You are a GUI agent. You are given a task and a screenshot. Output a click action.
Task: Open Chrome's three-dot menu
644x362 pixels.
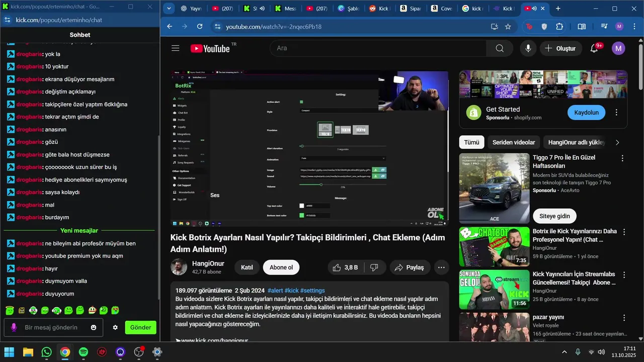634,27
